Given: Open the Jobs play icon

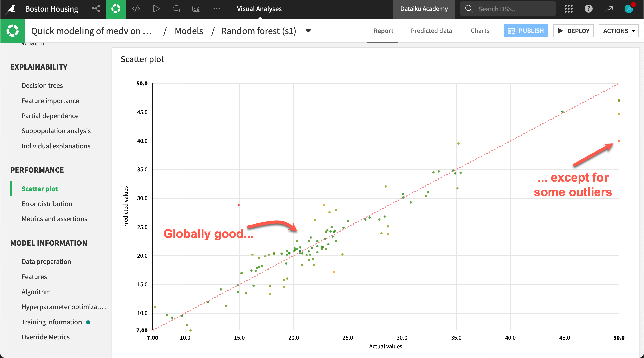Looking at the screenshot, I should 156,8.
